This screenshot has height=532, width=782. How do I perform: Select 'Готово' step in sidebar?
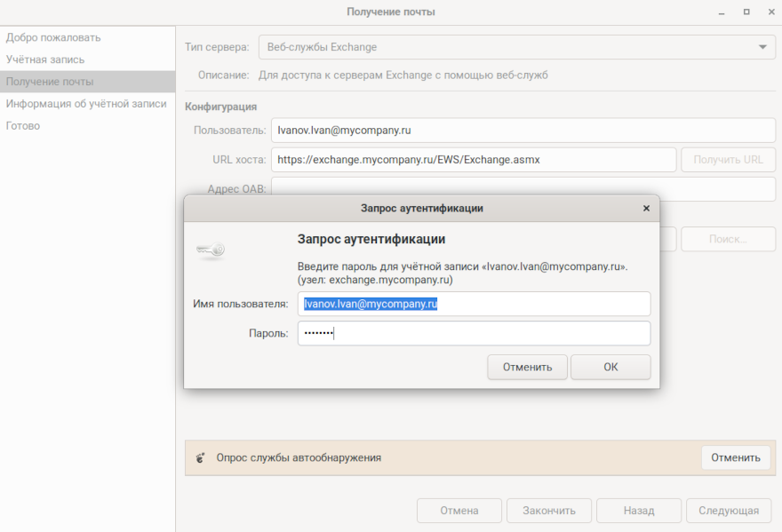click(x=23, y=126)
